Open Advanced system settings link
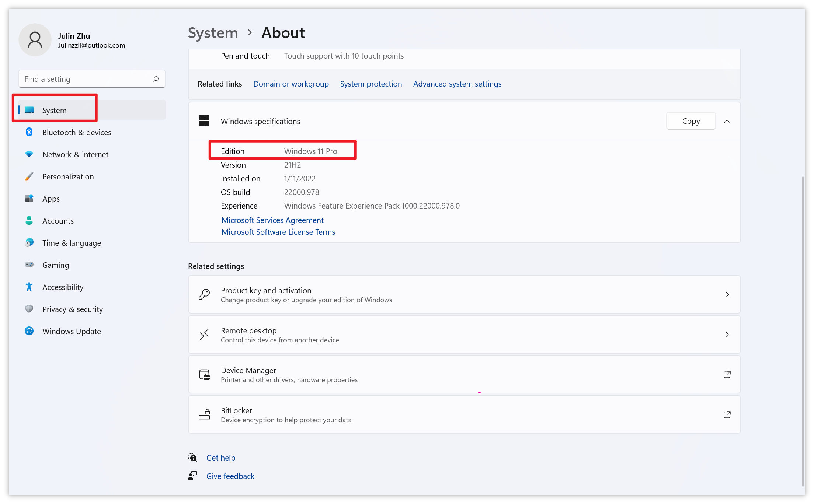 pos(457,84)
